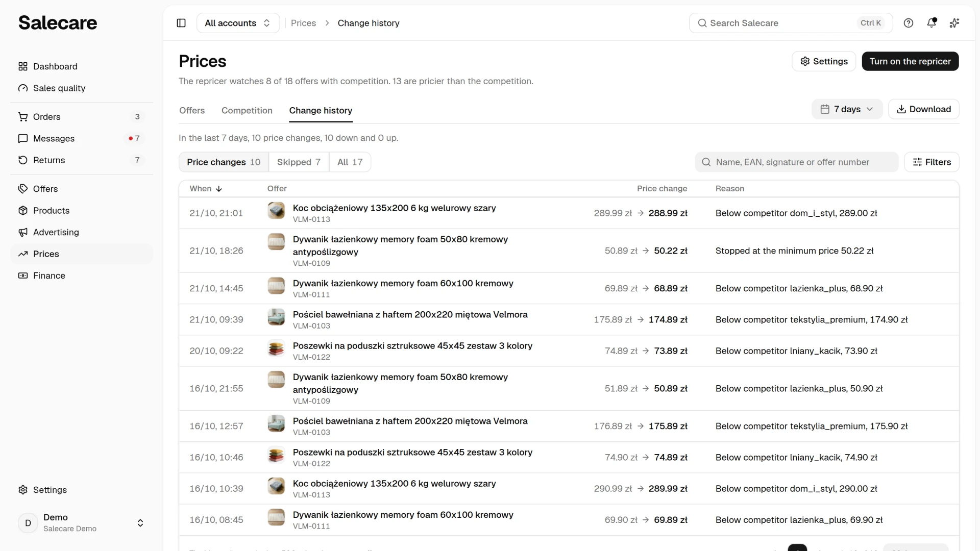The width and height of the screenshot is (980, 551).
Task: Open the 7 days range dropdown
Action: coord(847,109)
